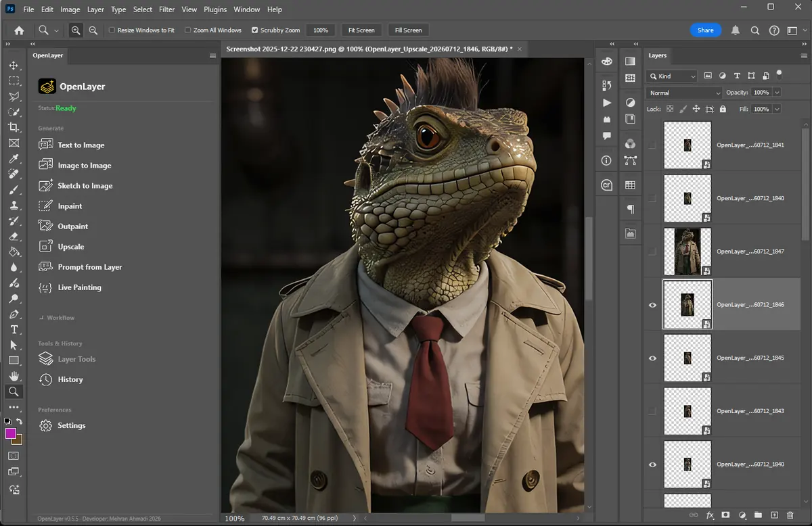Screen dimensions: 812x526
Task: Select the Brush tool
Action: 14,190
